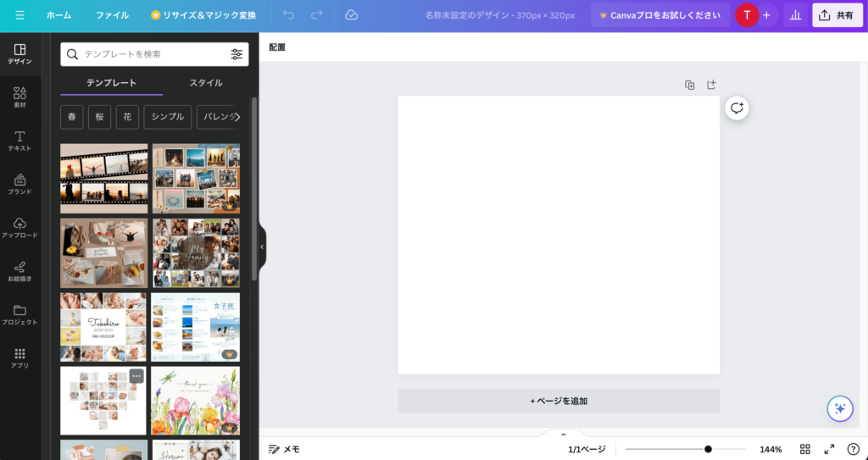This screenshot has width=868, height=460.
Task: Select the シンプル category chip
Action: (168, 118)
